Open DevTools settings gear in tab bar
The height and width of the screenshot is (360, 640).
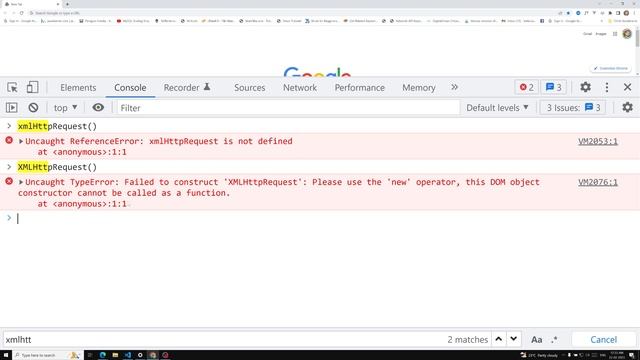585,87
